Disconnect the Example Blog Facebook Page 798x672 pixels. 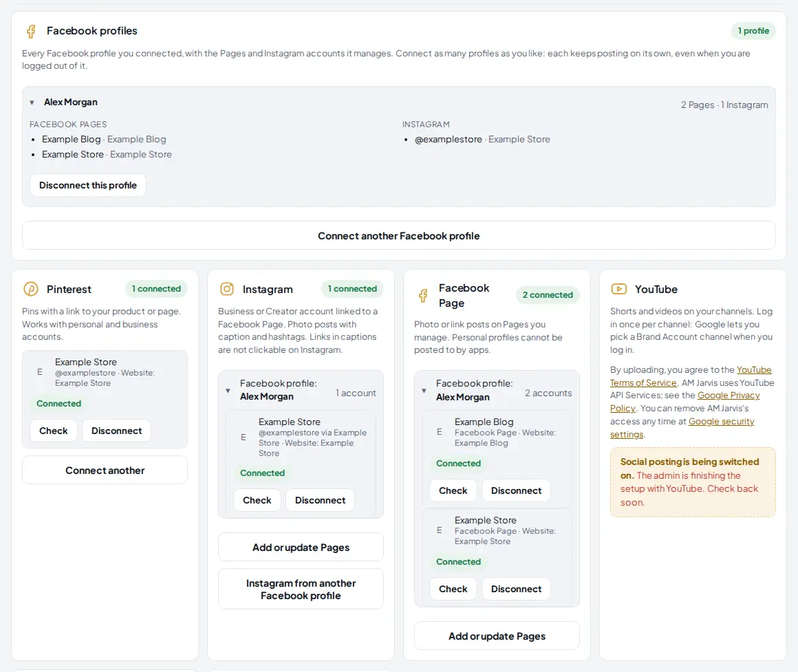tap(516, 490)
